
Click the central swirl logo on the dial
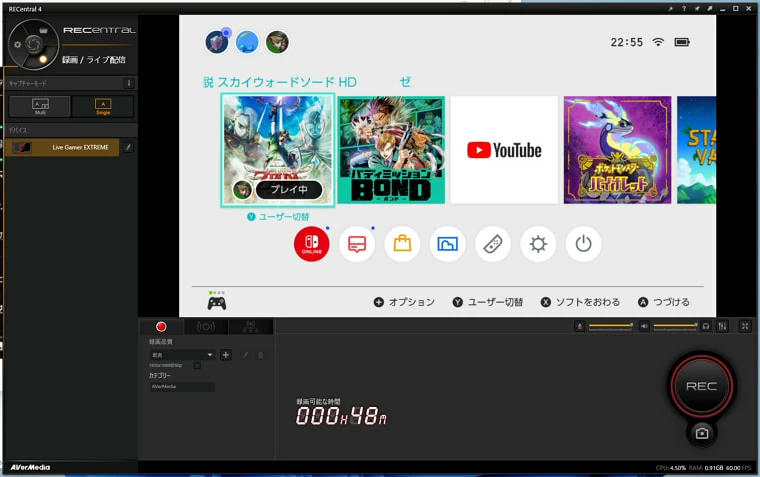pos(33,45)
